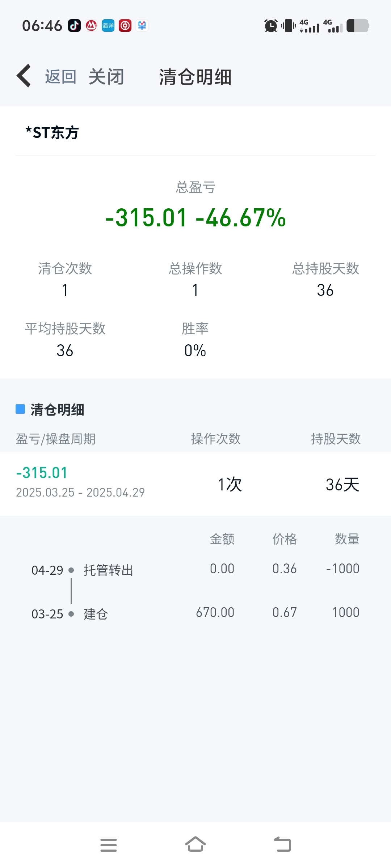This screenshot has height=868, width=391.
Task: Tap the China Merchants Bank status icon
Action: (91, 26)
